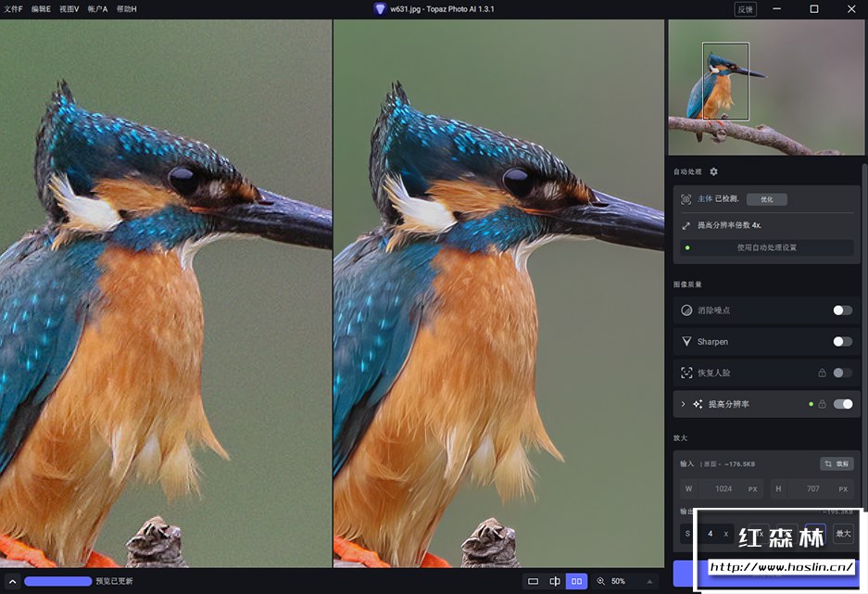
Task: Open the 视图V menu
Action: [x=69, y=9]
